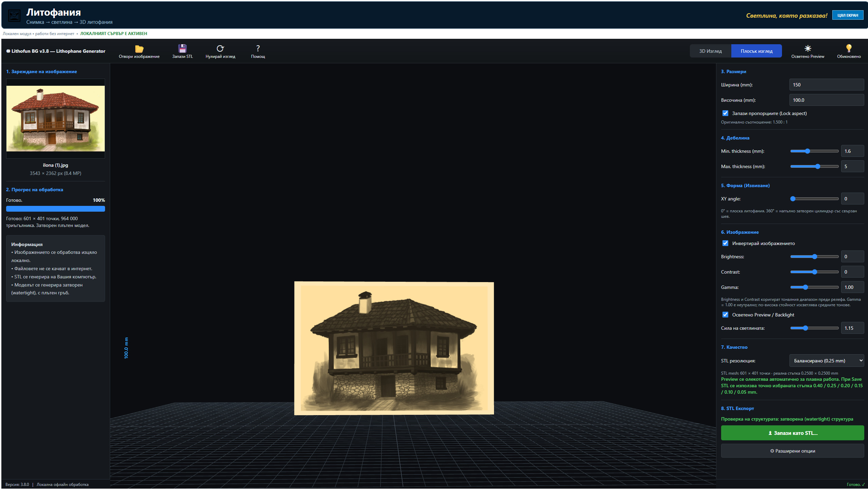Click the Оригинално съотношение: 1.500 : 1 text
Viewport: 868px width, 490px height.
(754, 122)
